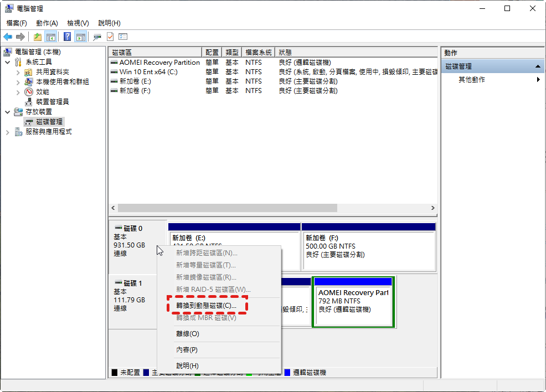
Task: Choose 內容(P) in context menu
Action: click(x=219, y=349)
